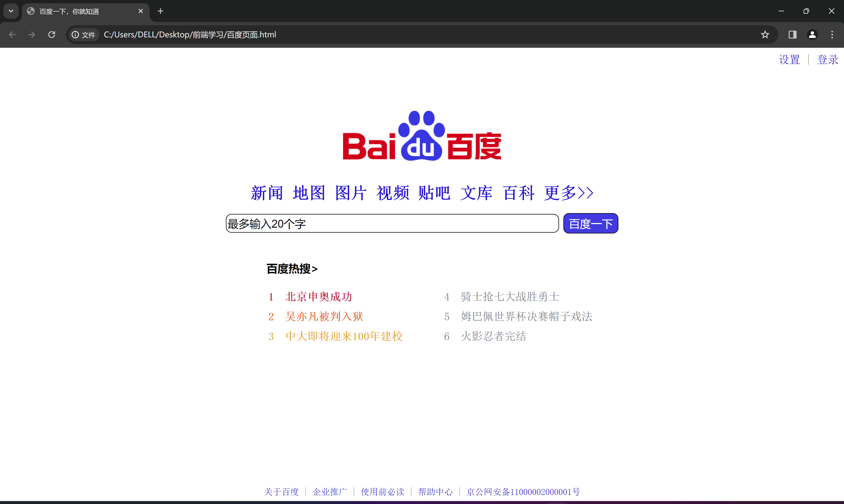The width and height of the screenshot is (844, 504).
Task: Open a new browser tab
Action: [160, 11]
